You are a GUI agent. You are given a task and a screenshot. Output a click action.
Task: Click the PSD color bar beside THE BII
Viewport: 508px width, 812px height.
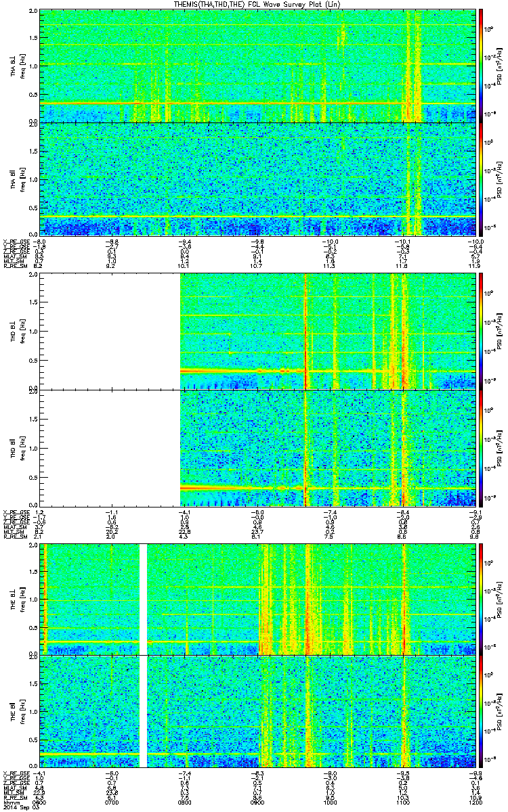480,711
